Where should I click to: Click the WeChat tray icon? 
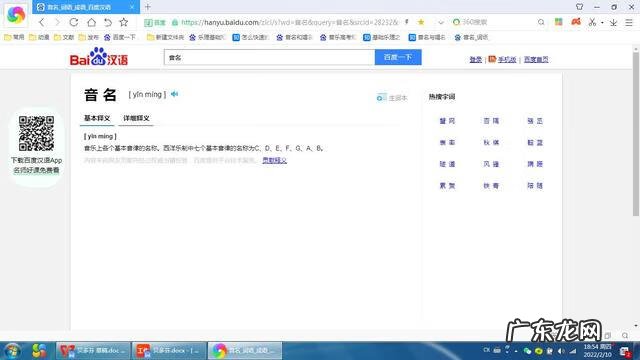[x=527, y=351]
